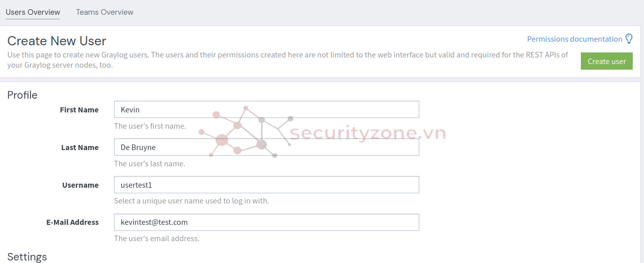Image resolution: width=644 pixels, height=263 pixels.
Task: Select the Username field showing usertest1
Action: click(x=266, y=185)
